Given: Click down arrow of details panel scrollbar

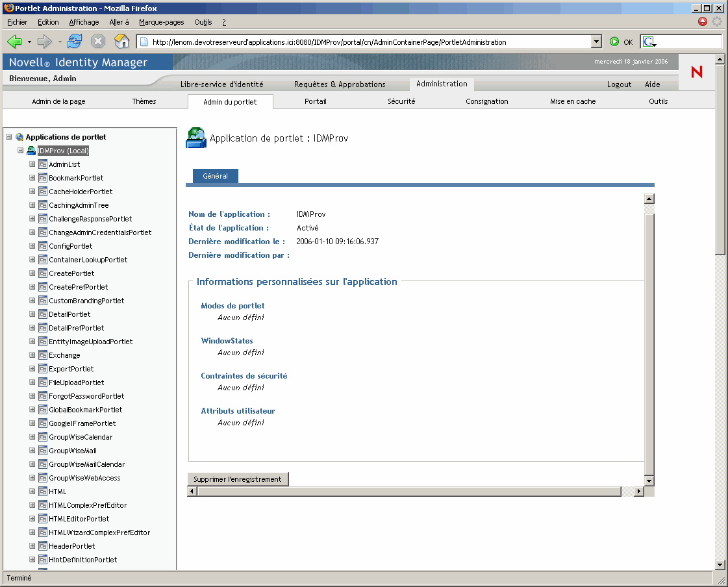Looking at the screenshot, I should pos(649,481).
